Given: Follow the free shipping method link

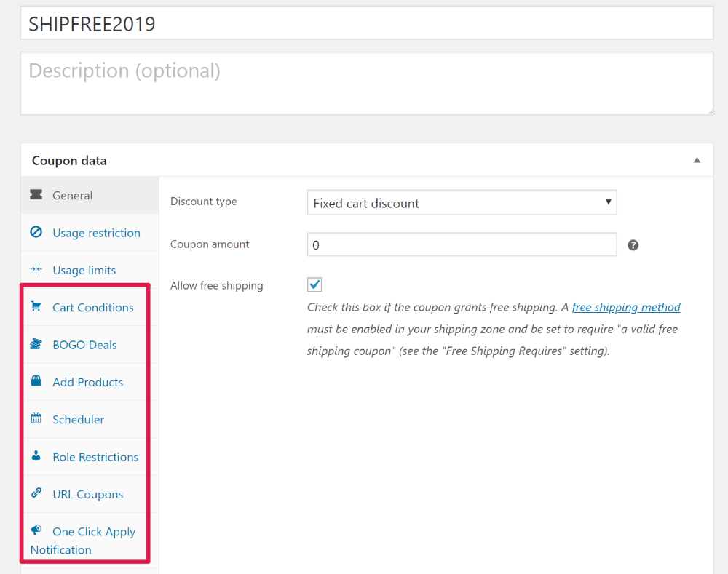Looking at the screenshot, I should [626, 307].
